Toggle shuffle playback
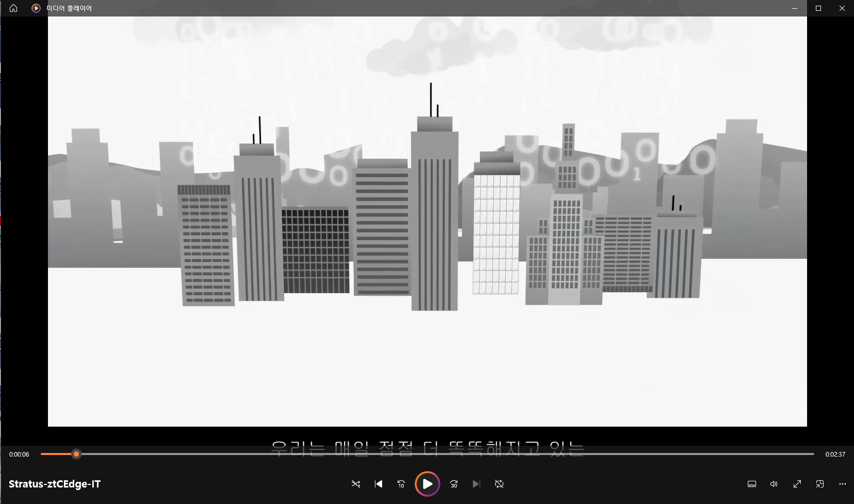This screenshot has height=504, width=854. point(356,484)
